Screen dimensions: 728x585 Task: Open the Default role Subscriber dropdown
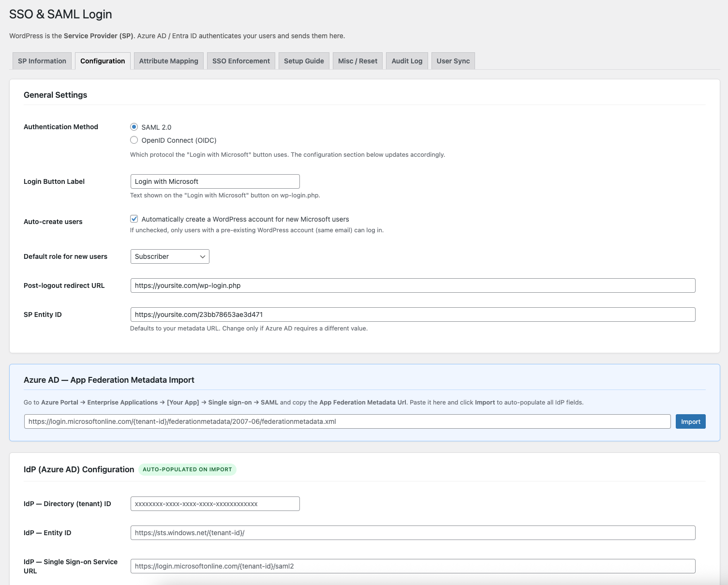click(x=170, y=256)
